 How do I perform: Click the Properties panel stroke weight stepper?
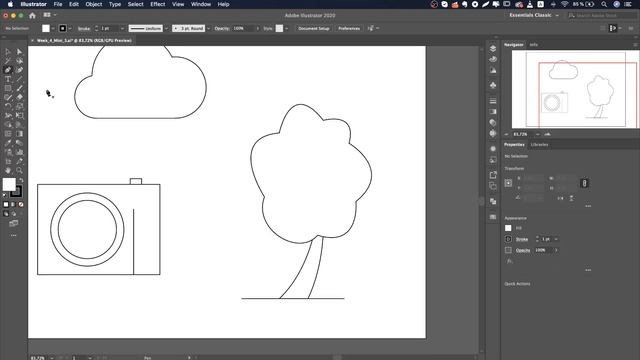click(537, 239)
